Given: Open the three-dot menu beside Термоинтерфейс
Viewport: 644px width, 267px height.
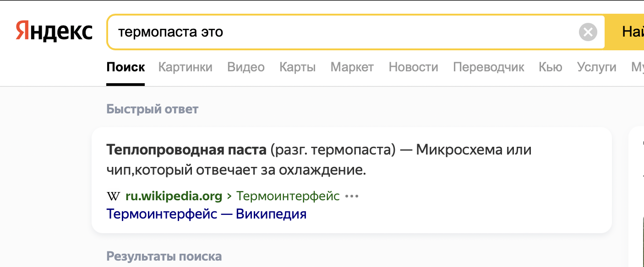Looking at the screenshot, I should coord(351,197).
